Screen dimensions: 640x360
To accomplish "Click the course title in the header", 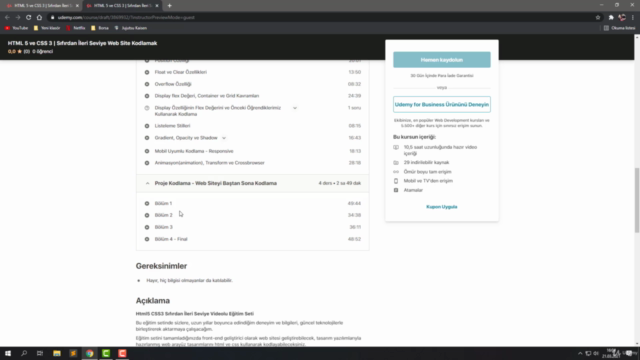I will (x=82, y=43).
